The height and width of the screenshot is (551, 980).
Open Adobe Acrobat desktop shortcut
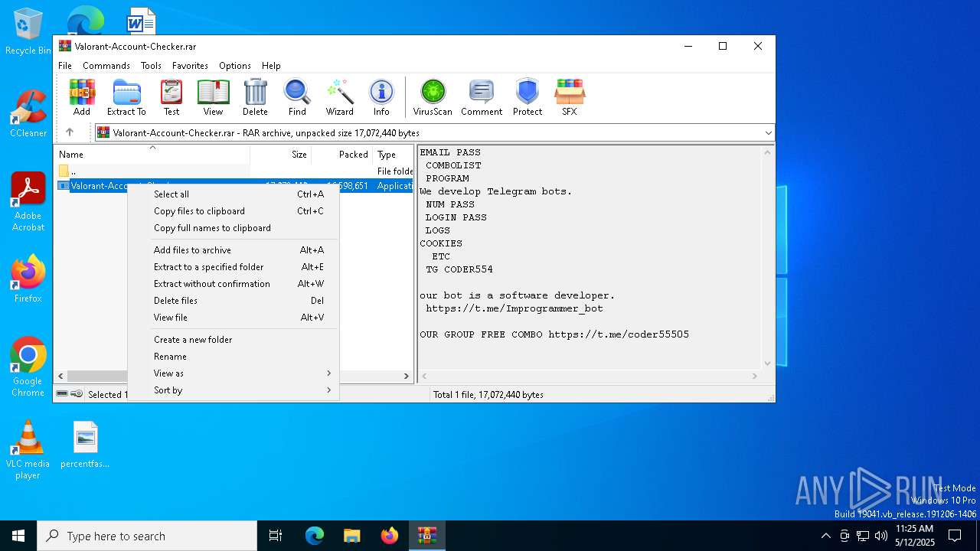(28, 202)
